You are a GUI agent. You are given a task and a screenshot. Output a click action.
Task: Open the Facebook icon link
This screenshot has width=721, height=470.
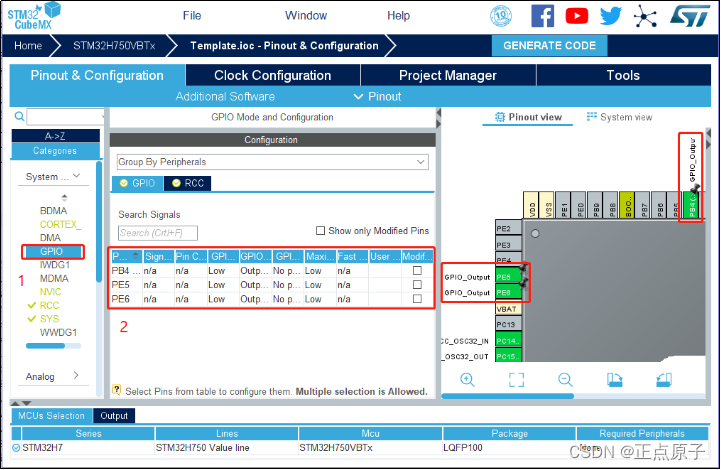pos(542,16)
